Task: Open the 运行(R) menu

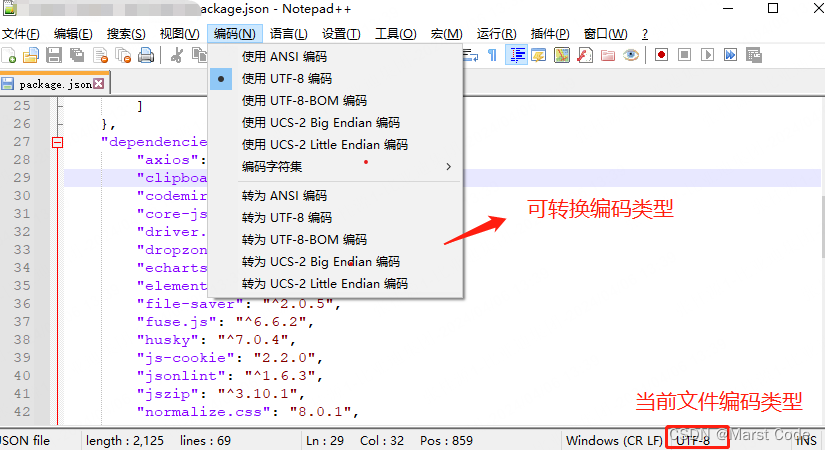Action: [496, 34]
